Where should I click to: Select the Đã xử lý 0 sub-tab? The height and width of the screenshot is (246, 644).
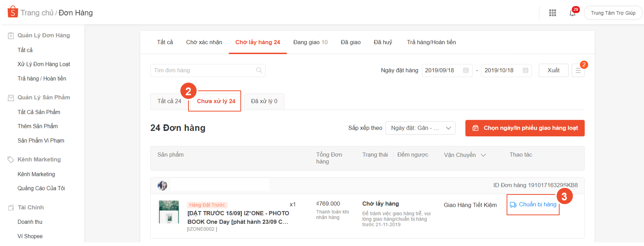point(264,101)
